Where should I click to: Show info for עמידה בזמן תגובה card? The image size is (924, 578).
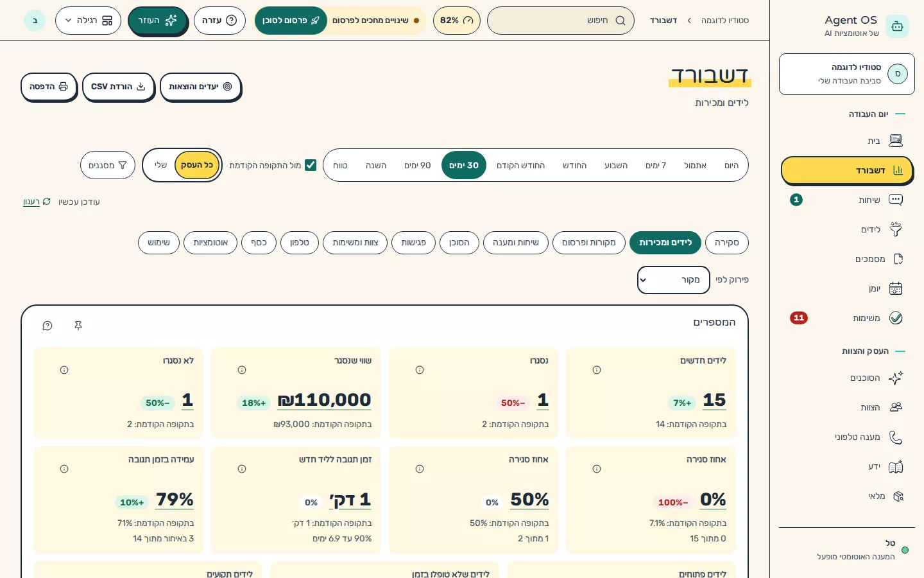64,469
